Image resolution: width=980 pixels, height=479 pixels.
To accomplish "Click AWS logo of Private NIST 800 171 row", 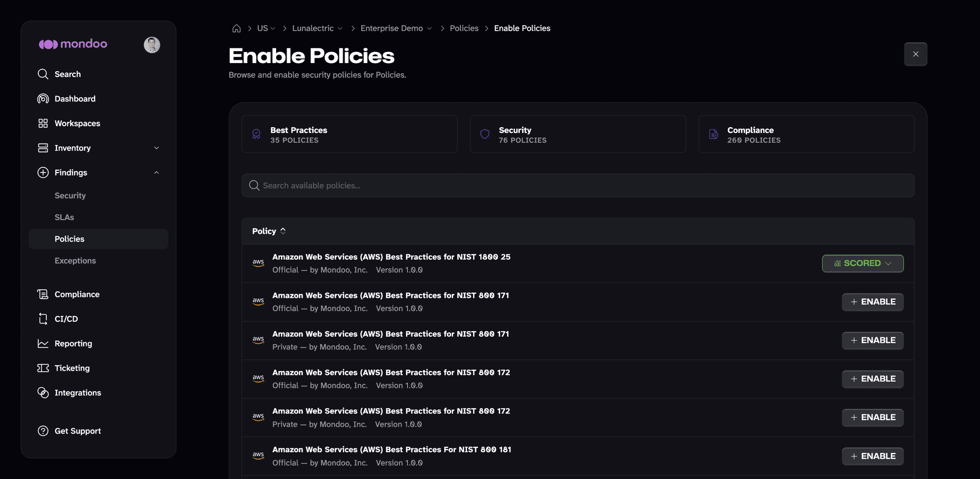I will click(258, 340).
